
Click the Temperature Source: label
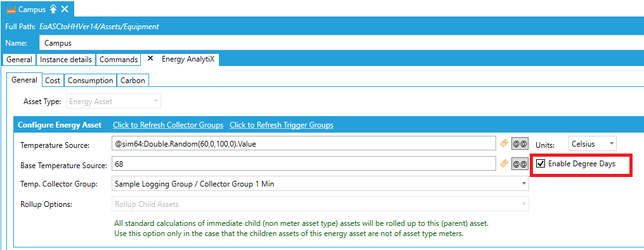pyautogui.click(x=55, y=145)
